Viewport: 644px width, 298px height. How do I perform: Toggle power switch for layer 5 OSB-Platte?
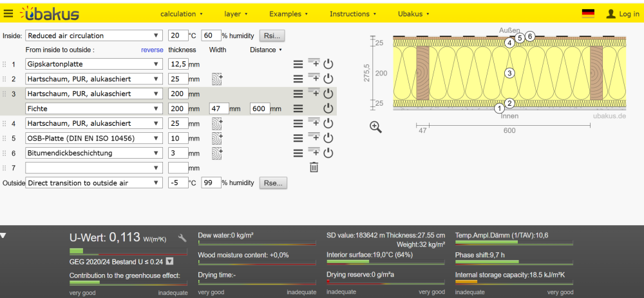point(328,138)
